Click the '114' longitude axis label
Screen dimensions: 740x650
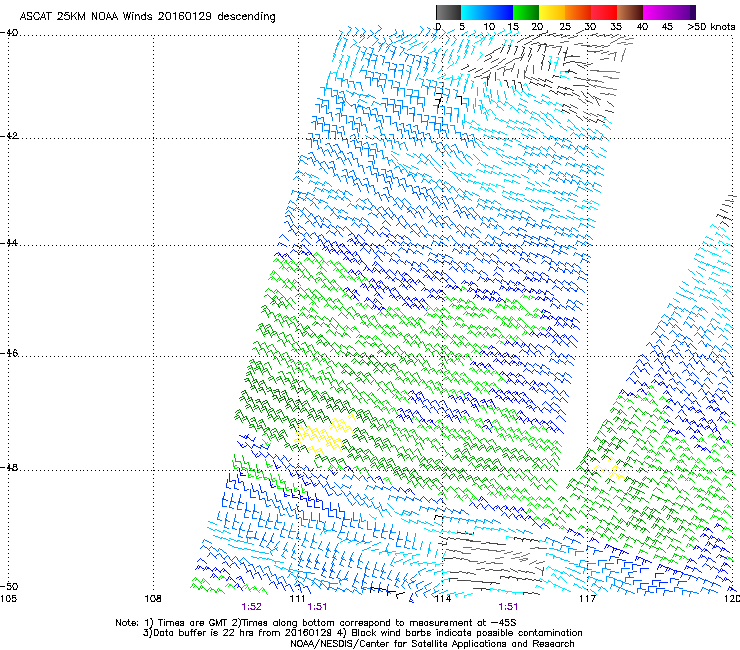[442, 599]
